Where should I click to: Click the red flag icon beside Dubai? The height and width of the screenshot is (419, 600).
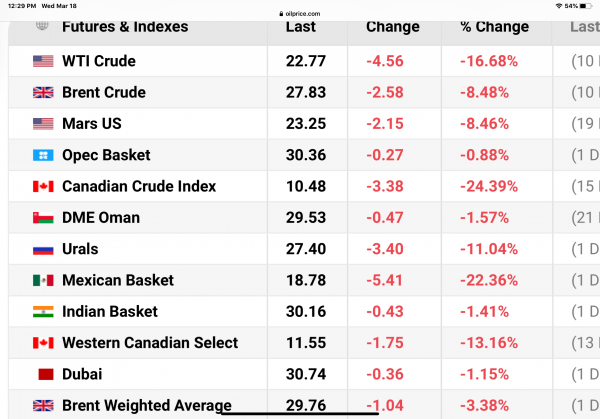44,374
